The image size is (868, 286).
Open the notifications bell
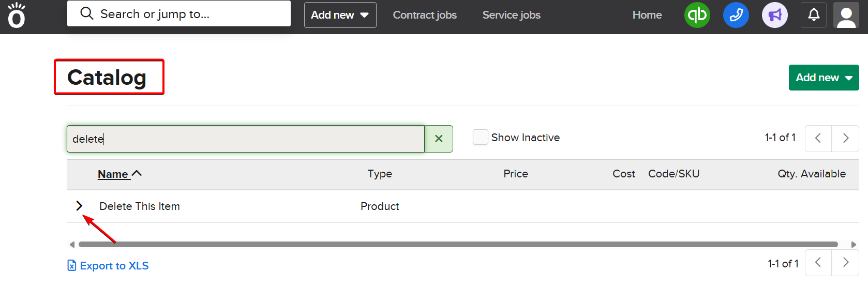pos(814,15)
